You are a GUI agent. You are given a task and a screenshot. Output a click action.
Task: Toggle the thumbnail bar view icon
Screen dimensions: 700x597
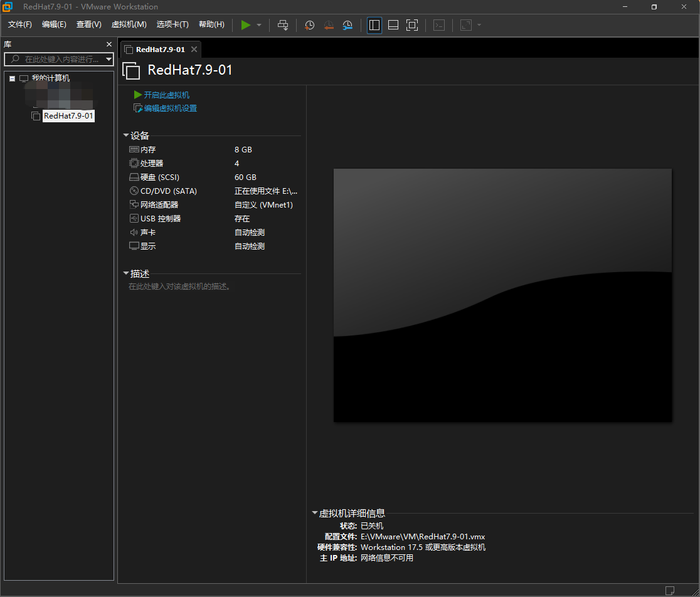click(x=393, y=25)
